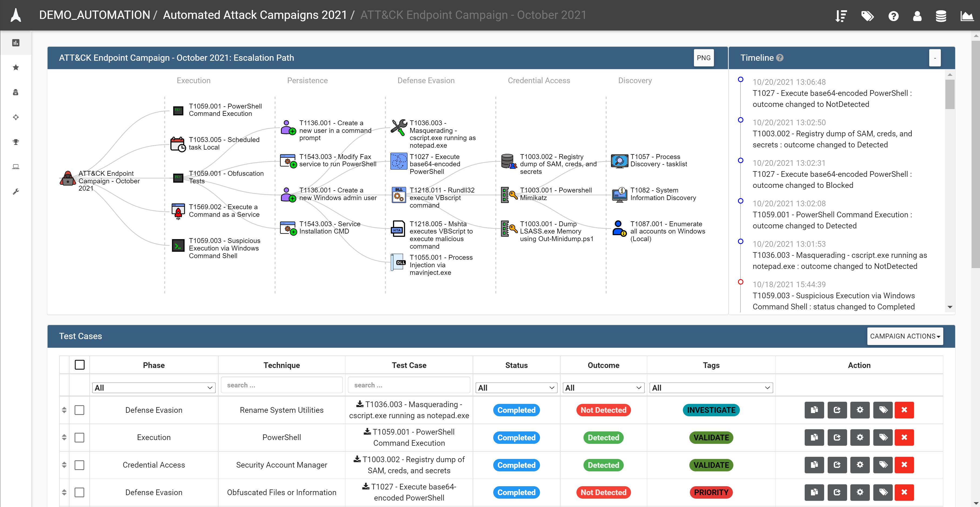Tick the select-all checkbox in table header
The image size is (980, 507).
coord(79,365)
